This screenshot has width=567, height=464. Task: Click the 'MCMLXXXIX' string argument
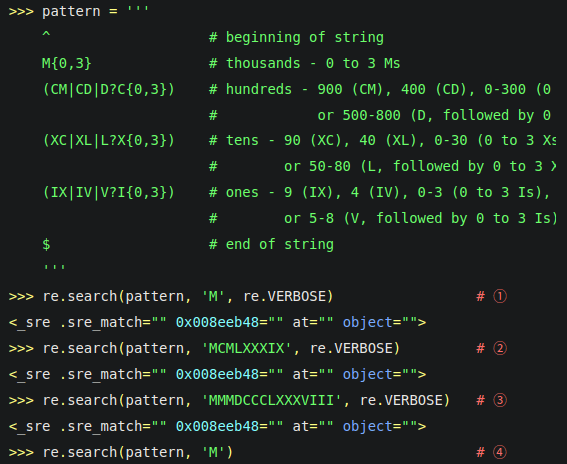point(246,348)
